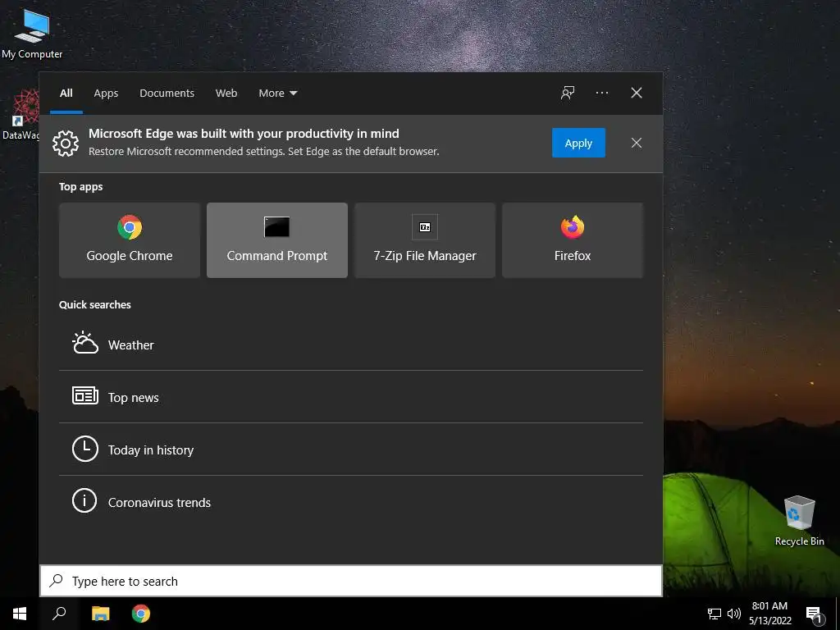
Task: Dismiss the Microsoft Edge banner
Action: [x=636, y=143]
